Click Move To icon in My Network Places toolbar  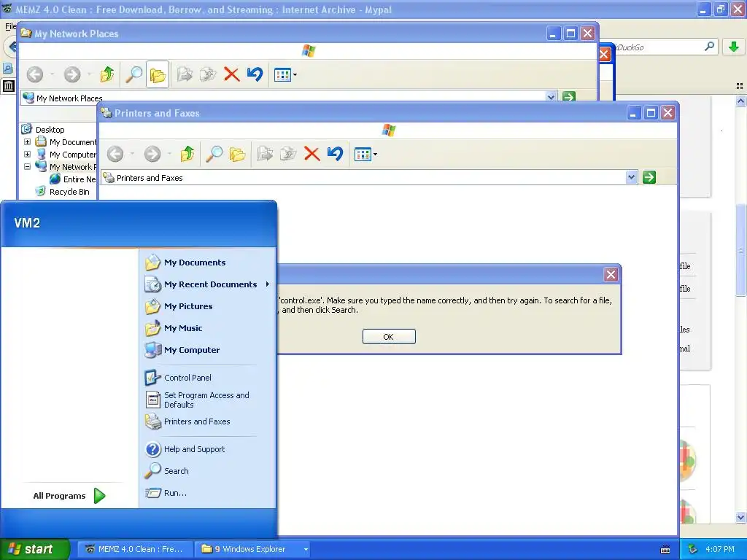185,74
